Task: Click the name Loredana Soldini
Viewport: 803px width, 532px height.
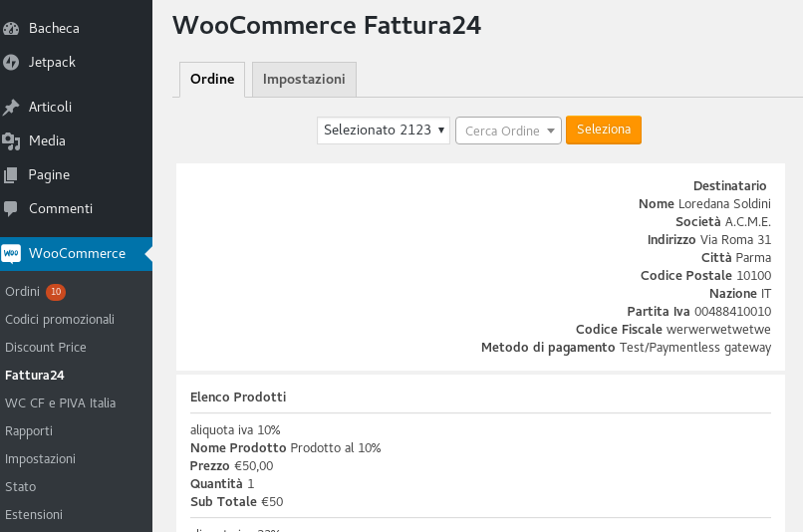Action: pyautogui.click(x=724, y=204)
